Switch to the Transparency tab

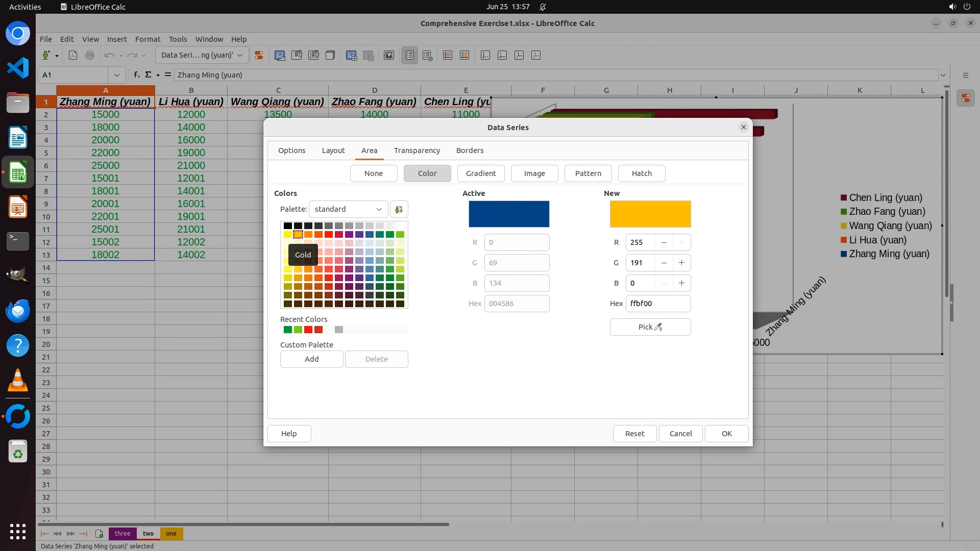point(416,151)
